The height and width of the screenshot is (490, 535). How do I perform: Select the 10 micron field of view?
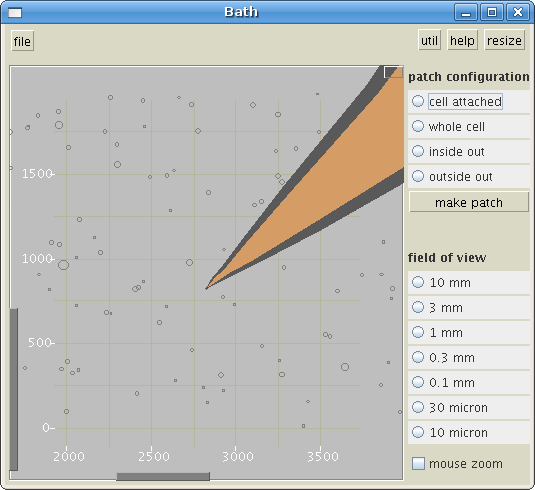click(x=468, y=432)
